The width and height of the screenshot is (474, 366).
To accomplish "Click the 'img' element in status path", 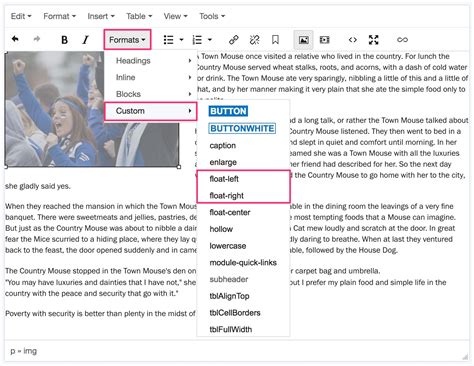I will point(30,351).
